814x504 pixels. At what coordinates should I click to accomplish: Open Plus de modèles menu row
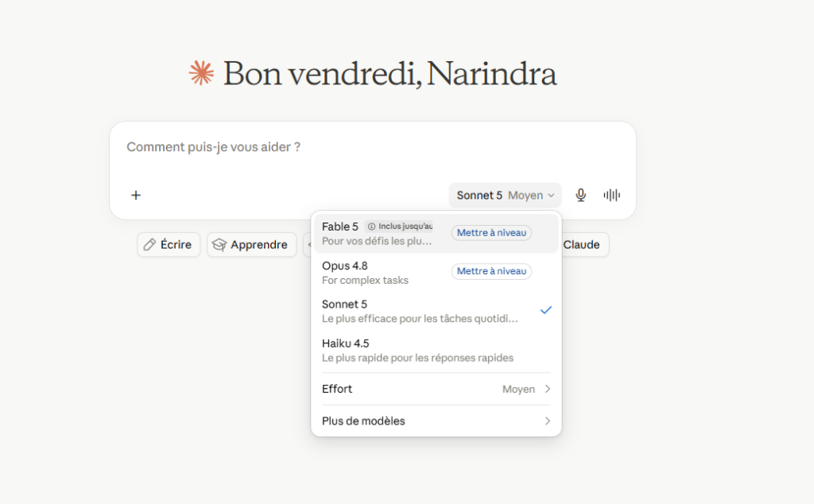436,421
